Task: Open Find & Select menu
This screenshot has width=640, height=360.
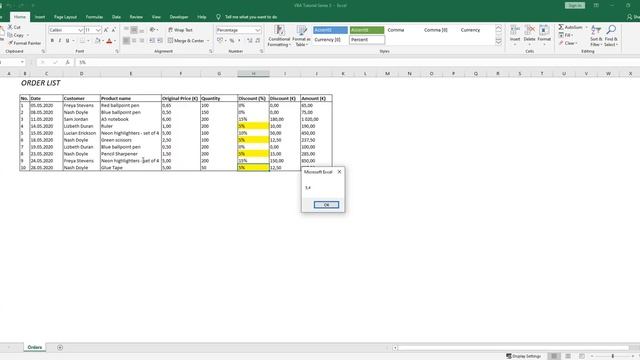Action: click(x=611, y=36)
